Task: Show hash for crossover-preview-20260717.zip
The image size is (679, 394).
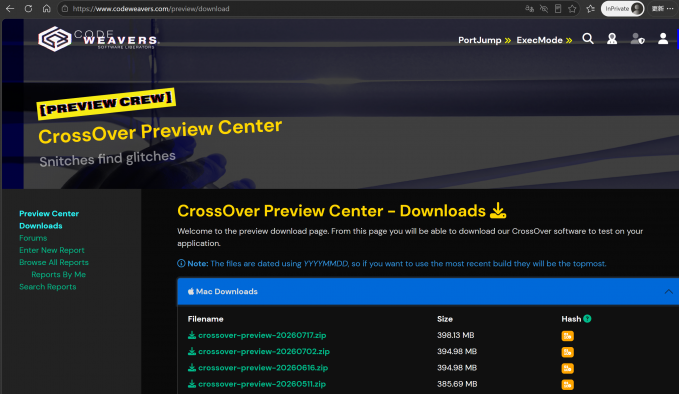Action: (x=567, y=336)
